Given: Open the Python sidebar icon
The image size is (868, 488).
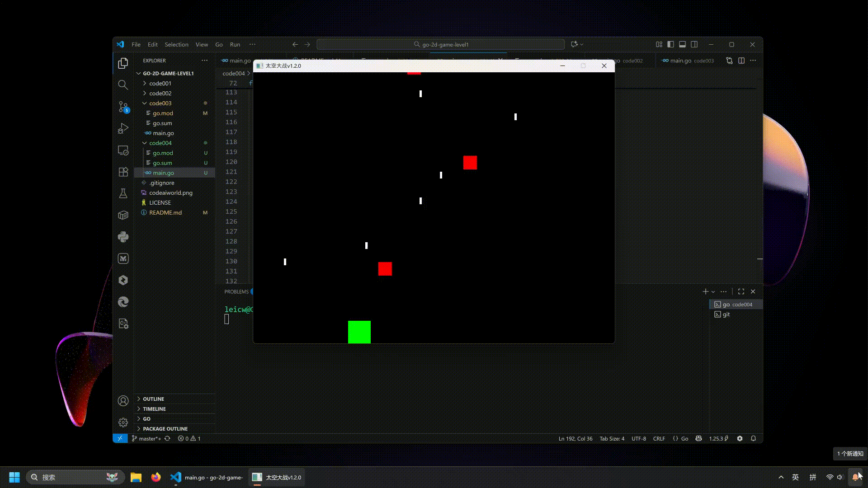Looking at the screenshot, I should click(x=123, y=237).
